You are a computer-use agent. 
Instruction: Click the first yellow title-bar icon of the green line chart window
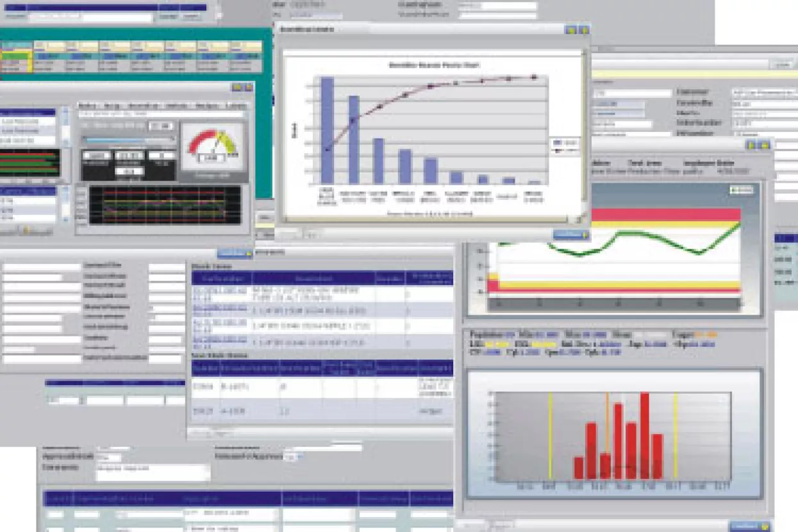pos(752,145)
